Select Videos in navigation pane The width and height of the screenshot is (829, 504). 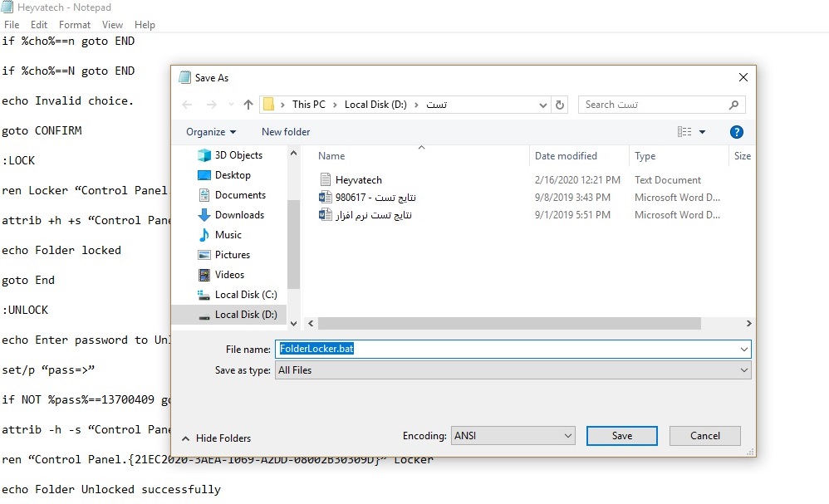tap(221, 275)
